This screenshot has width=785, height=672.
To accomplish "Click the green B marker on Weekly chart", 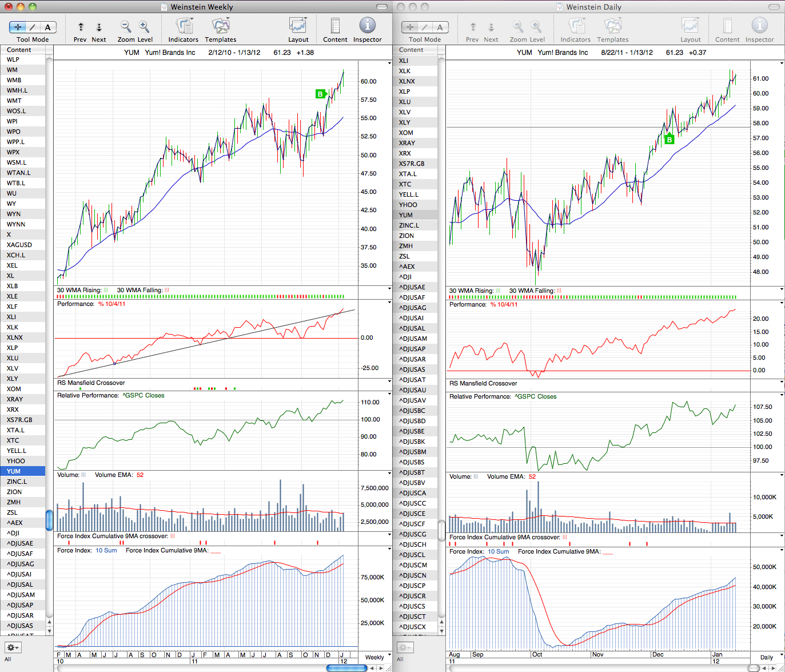I will pyautogui.click(x=320, y=94).
